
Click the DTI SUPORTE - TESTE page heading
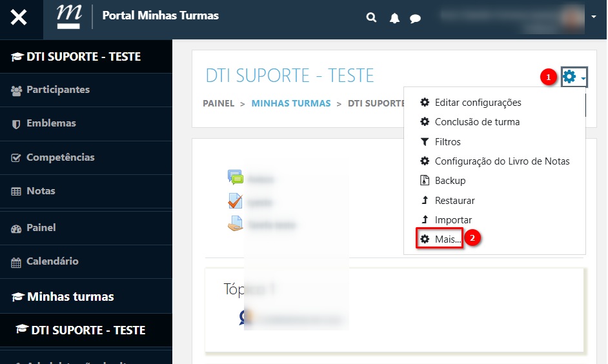point(290,76)
